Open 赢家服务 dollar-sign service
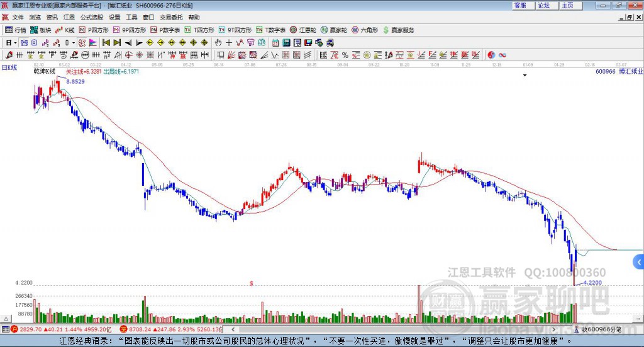The width and height of the screenshot is (644, 347). [x=398, y=30]
